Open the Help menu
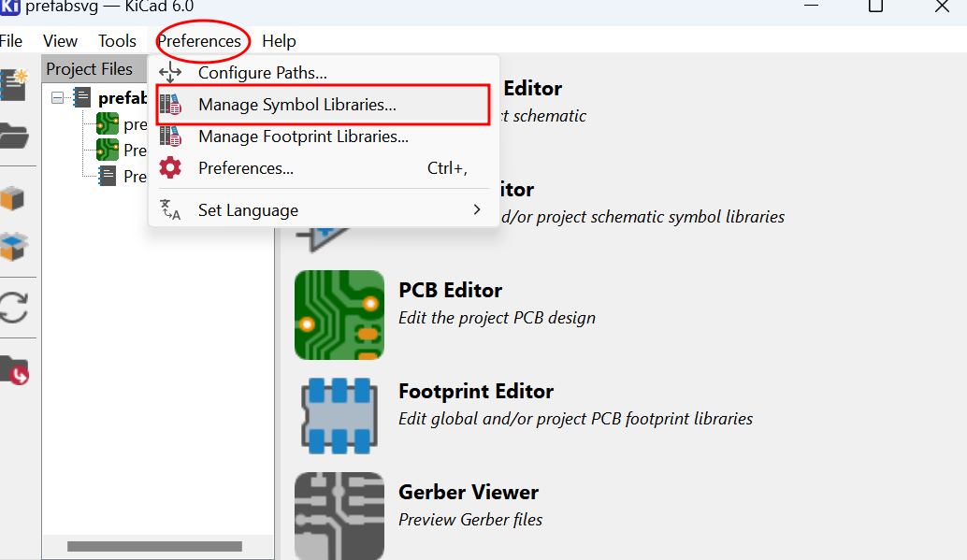Image resolution: width=967 pixels, height=560 pixels. (279, 41)
